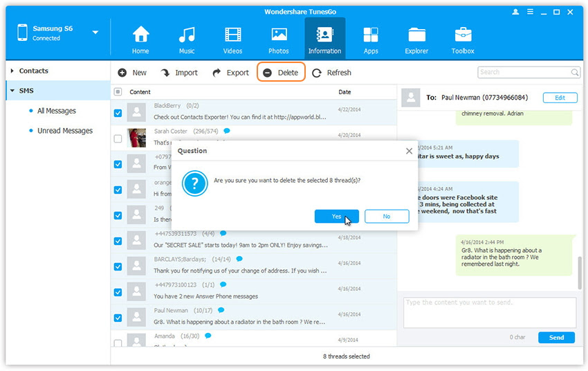This screenshot has width=588, height=371.
Task: Click the New message button
Action: click(x=132, y=73)
